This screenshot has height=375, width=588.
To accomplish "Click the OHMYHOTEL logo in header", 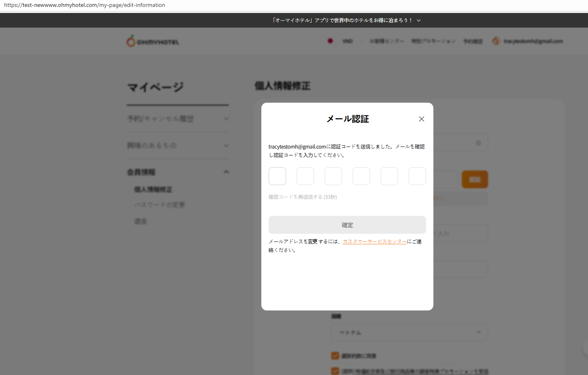I will [x=153, y=41].
